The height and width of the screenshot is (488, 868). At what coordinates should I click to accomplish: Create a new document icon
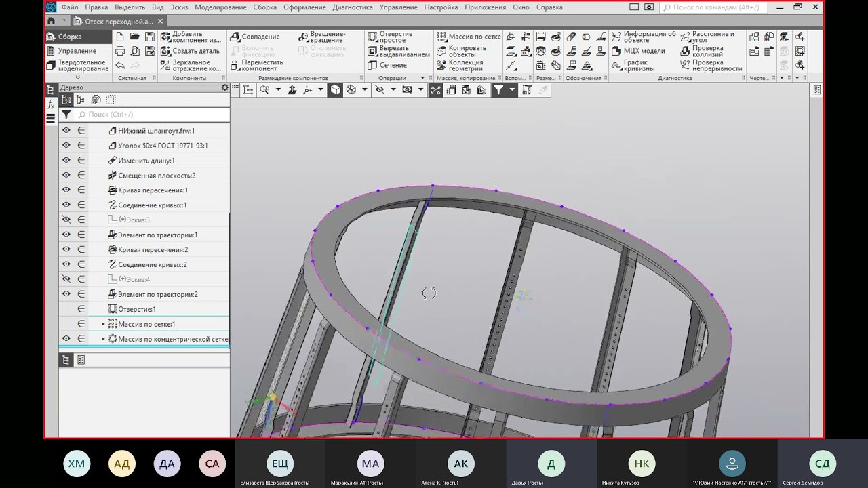point(120,37)
